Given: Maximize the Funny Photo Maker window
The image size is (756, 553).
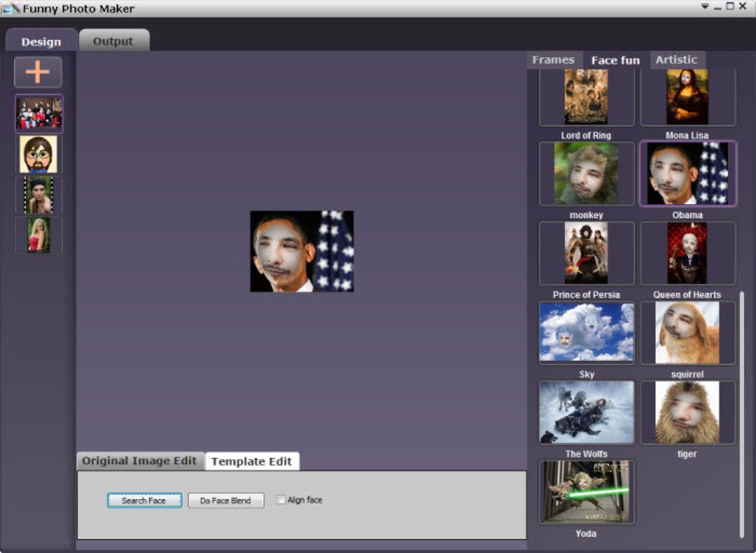Looking at the screenshot, I should pyautogui.click(x=730, y=6).
